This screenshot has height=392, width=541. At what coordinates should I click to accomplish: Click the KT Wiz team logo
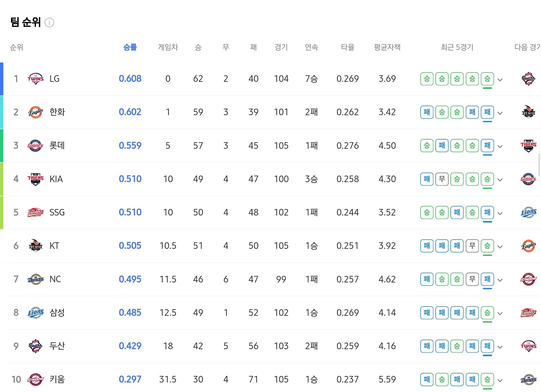pos(36,246)
